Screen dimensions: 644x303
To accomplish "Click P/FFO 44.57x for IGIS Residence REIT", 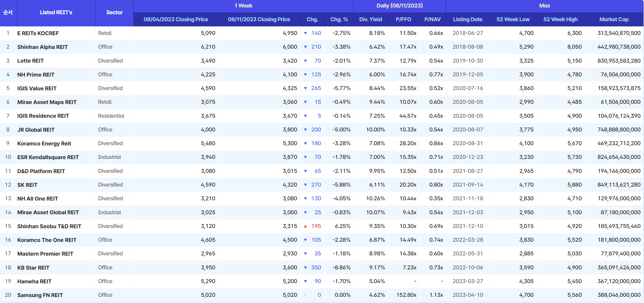I will pyautogui.click(x=408, y=116).
